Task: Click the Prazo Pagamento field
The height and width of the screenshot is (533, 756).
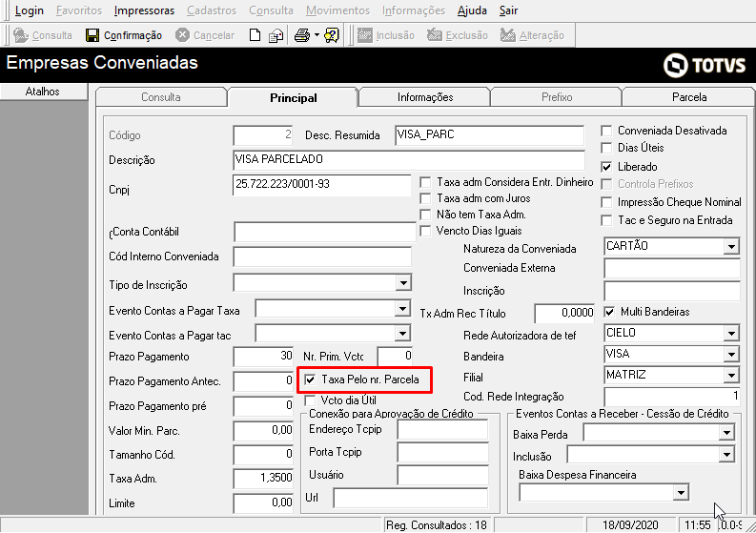Action: point(263,357)
